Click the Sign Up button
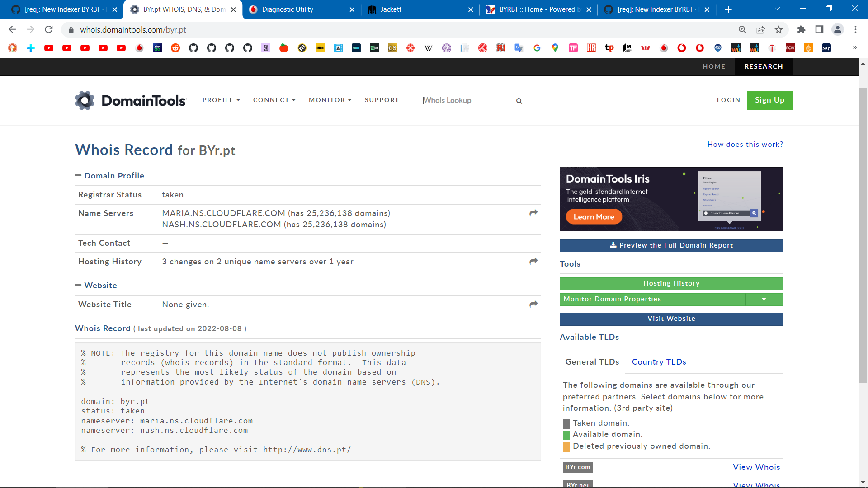868x488 pixels. coord(769,100)
